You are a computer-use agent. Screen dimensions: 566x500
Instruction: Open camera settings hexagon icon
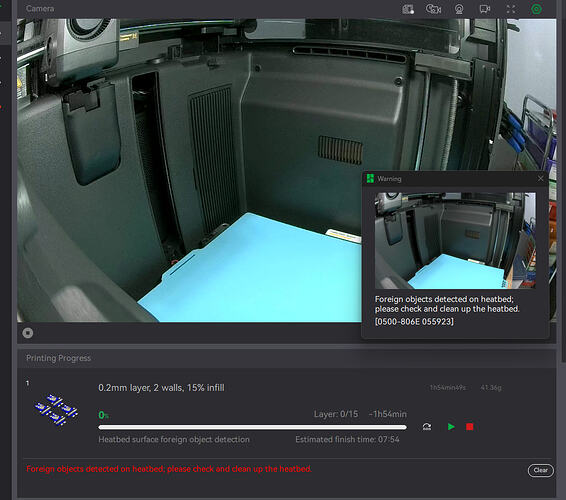tap(536, 9)
